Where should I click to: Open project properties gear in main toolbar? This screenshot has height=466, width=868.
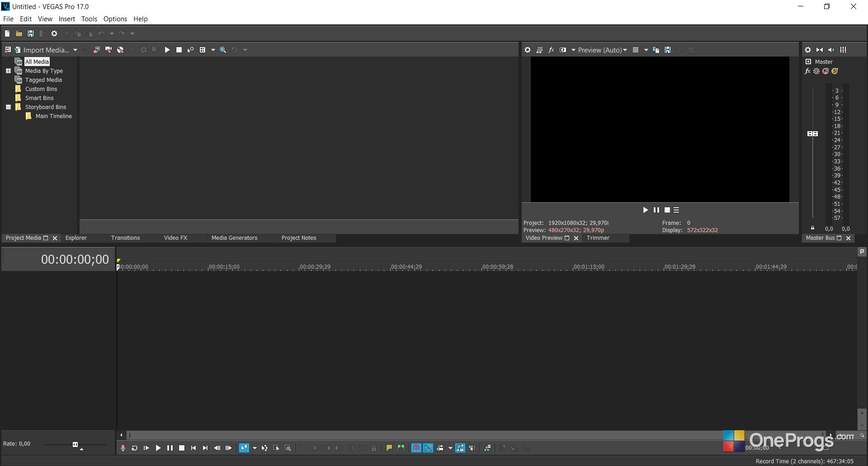(x=54, y=33)
